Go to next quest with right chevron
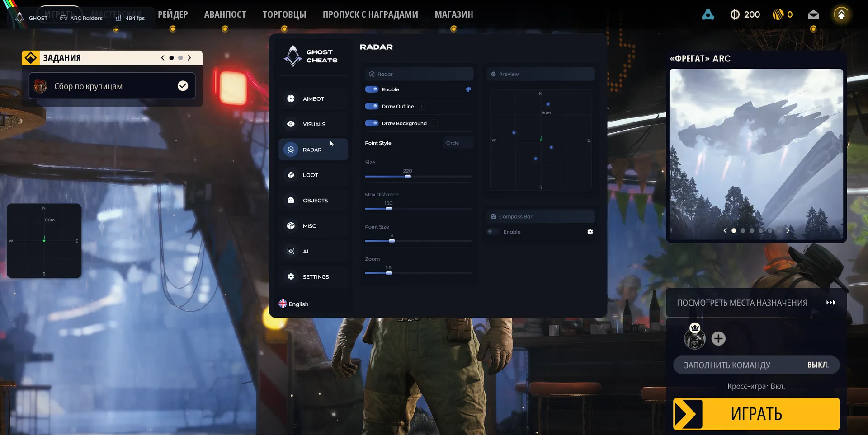Image resolution: width=868 pixels, height=435 pixels. point(189,58)
